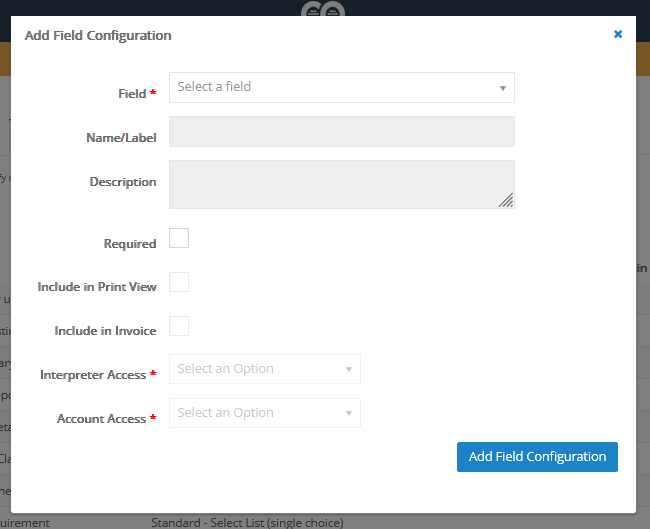Viewport: 650px width, 529px height.
Task: Click the Account Access dropdown arrow
Action: coord(349,414)
